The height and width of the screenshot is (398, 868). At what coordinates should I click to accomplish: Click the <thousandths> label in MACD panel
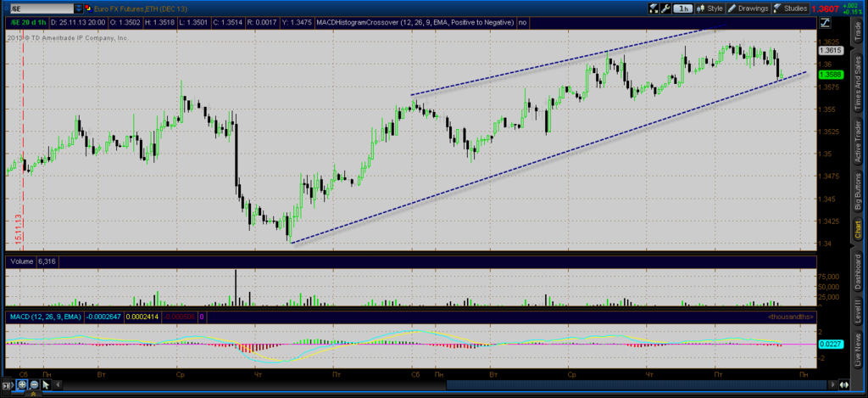[x=790, y=316]
